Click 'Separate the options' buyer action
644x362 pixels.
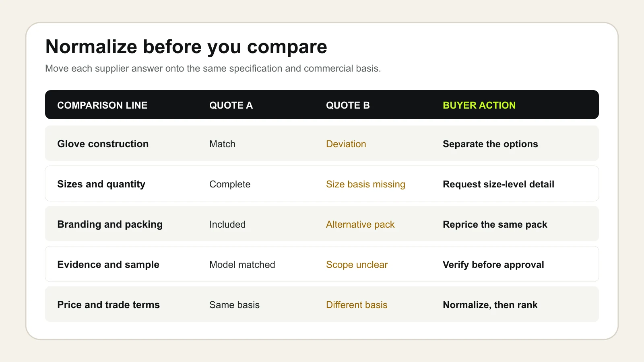pyautogui.click(x=490, y=144)
